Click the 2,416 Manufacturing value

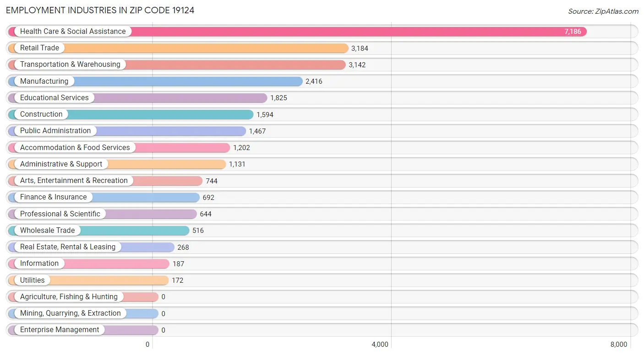point(314,81)
